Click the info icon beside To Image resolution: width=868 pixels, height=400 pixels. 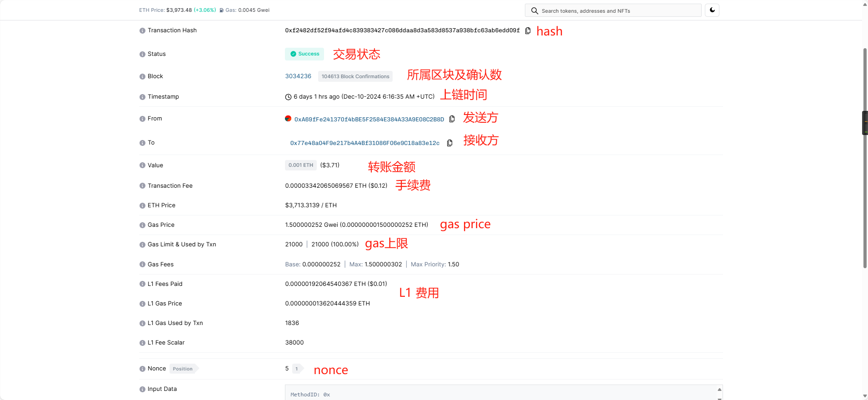pyautogui.click(x=142, y=143)
